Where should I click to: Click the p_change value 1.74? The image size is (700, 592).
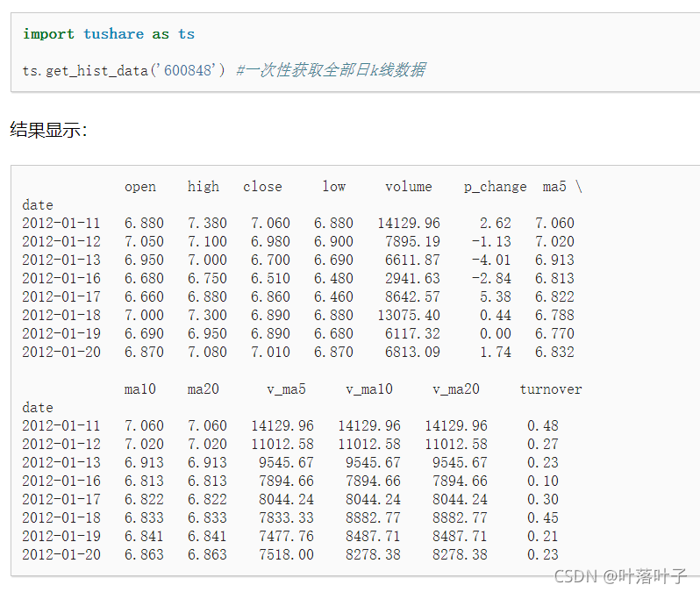tap(495, 352)
